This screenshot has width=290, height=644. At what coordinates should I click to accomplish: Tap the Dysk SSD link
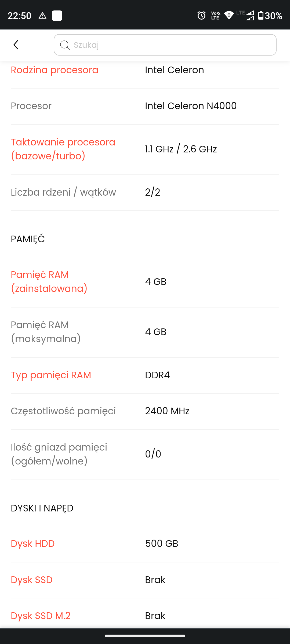[31, 580]
